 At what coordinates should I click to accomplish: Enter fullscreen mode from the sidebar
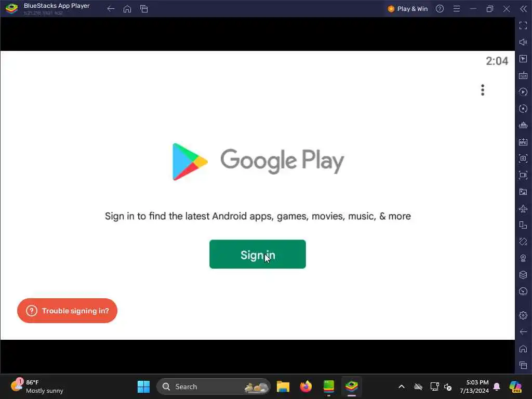point(523,25)
